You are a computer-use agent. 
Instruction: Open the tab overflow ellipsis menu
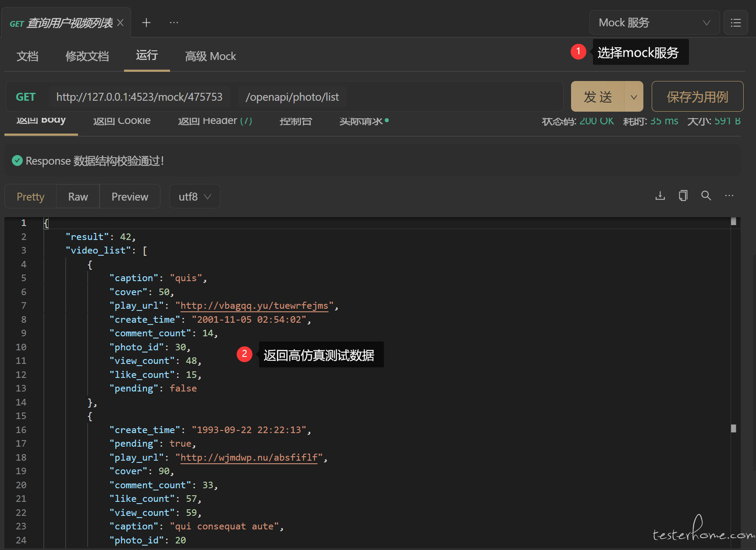coord(174,23)
